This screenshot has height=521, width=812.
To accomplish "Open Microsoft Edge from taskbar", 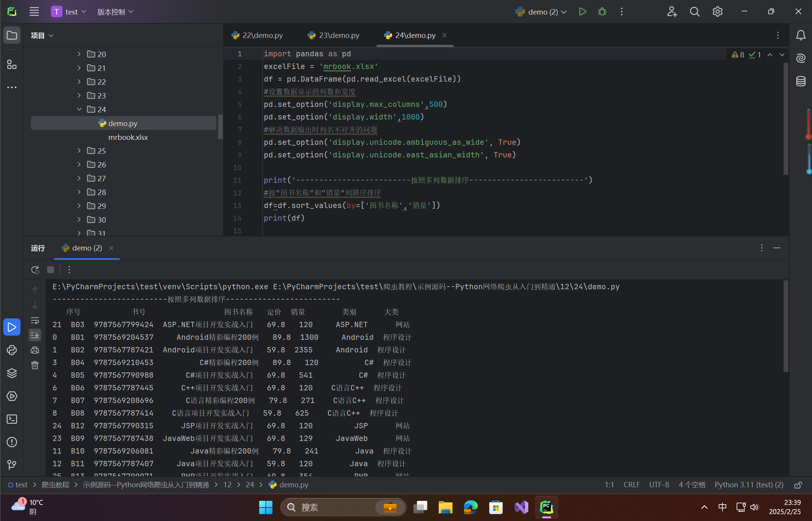I will [x=471, y=507].
